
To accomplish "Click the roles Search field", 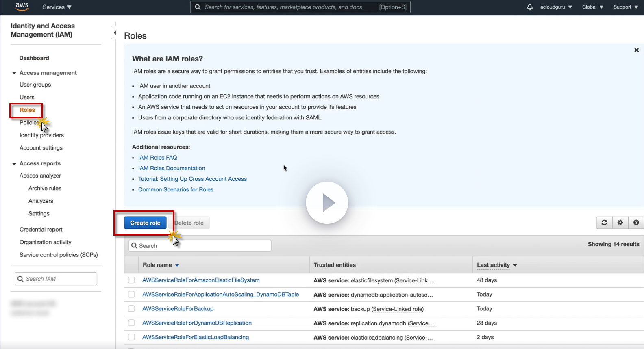I will pyautogui.click(x=200, y=245).
